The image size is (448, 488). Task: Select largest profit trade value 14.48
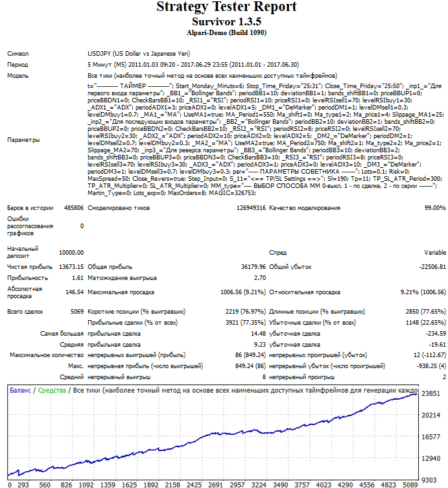(258, 334)
